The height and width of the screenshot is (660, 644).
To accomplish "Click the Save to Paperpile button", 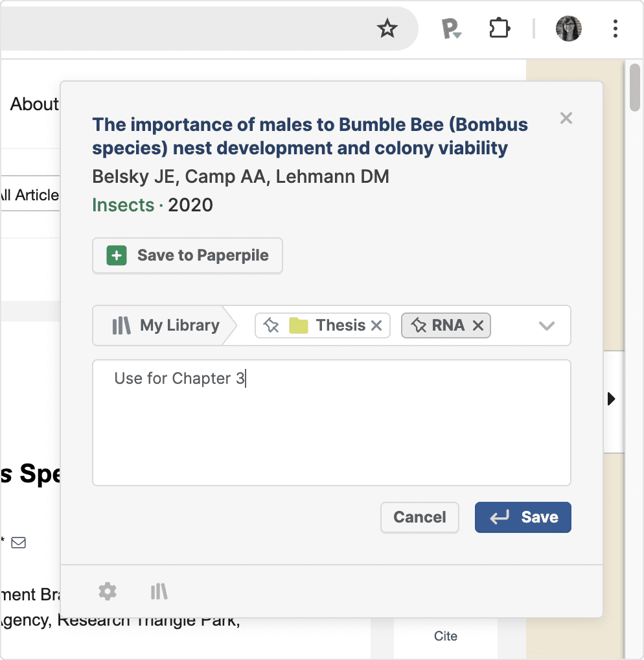I will (188, 255).
